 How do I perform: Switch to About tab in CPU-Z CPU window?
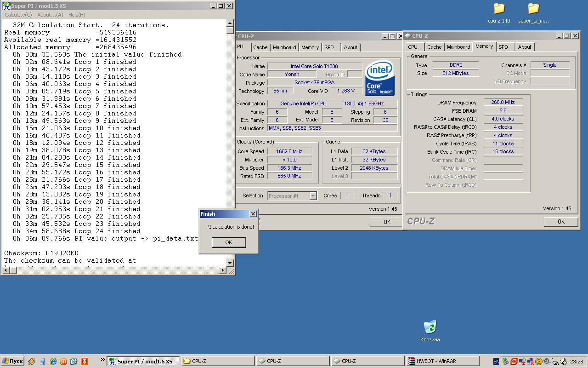(351, 47)
